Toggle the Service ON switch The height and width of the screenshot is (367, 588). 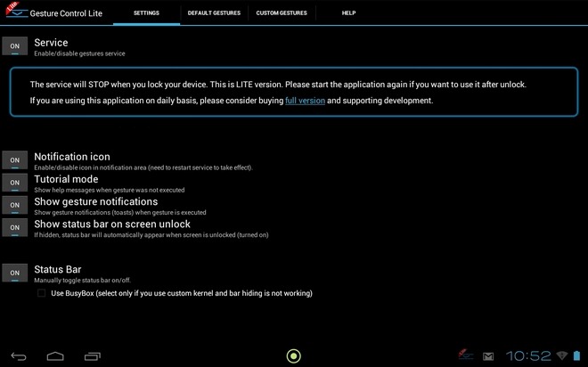click(14, 46)
